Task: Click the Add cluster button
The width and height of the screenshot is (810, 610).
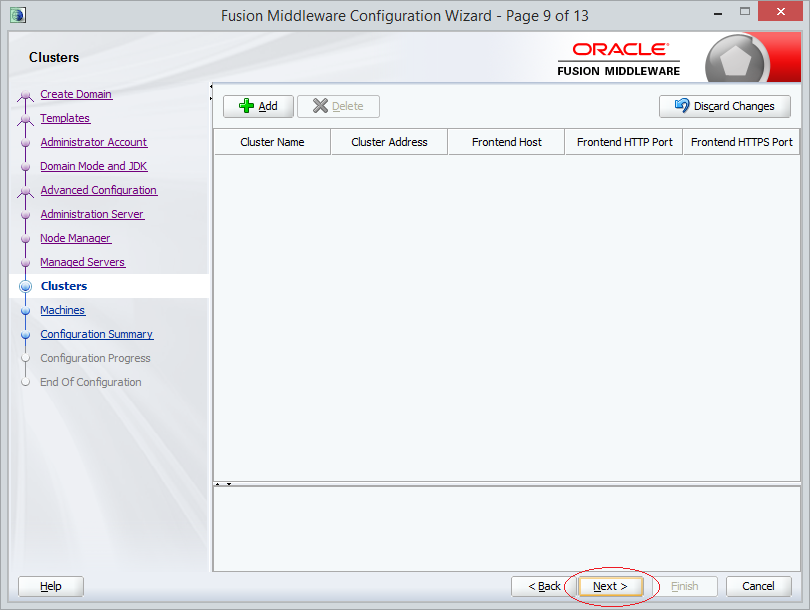Action: (x=258, y=106)
